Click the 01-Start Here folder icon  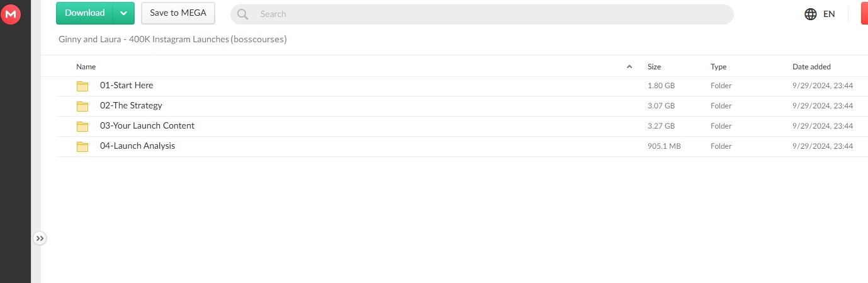pyautogui.click(x=82, y=86)
